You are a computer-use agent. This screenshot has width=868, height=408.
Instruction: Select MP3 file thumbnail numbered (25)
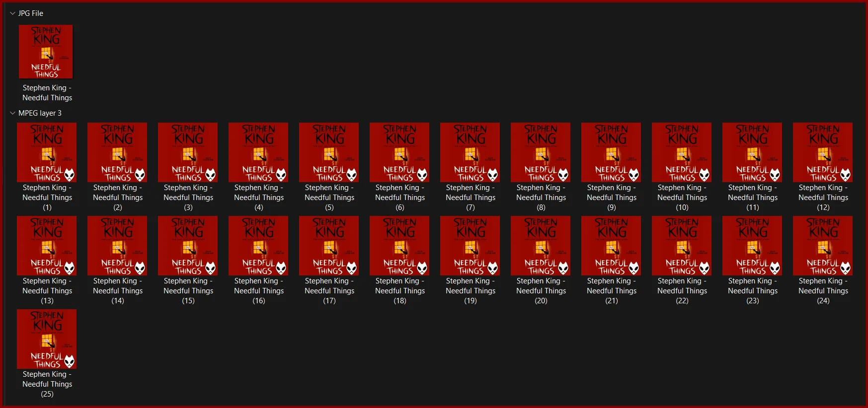click(x=47, y=339)
